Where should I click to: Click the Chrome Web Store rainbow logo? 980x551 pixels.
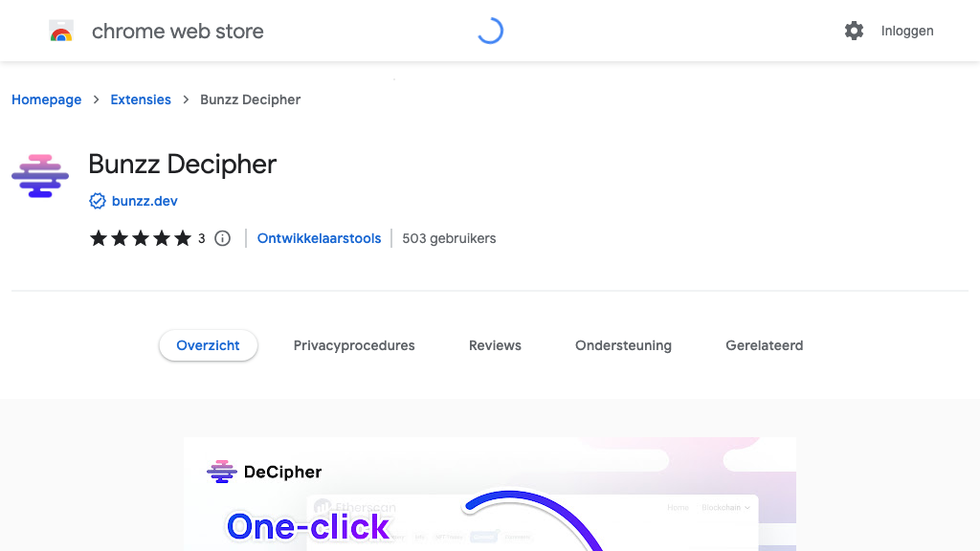[61, 31]
